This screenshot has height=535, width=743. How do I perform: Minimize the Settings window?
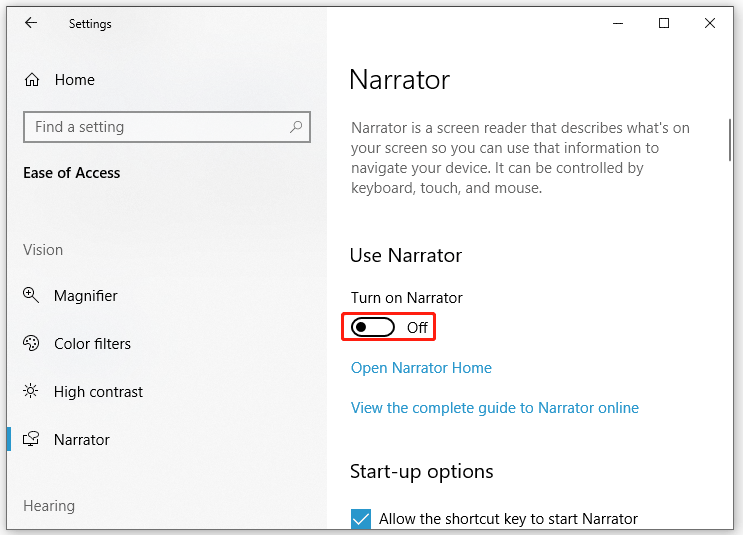[x=618, y=23]
